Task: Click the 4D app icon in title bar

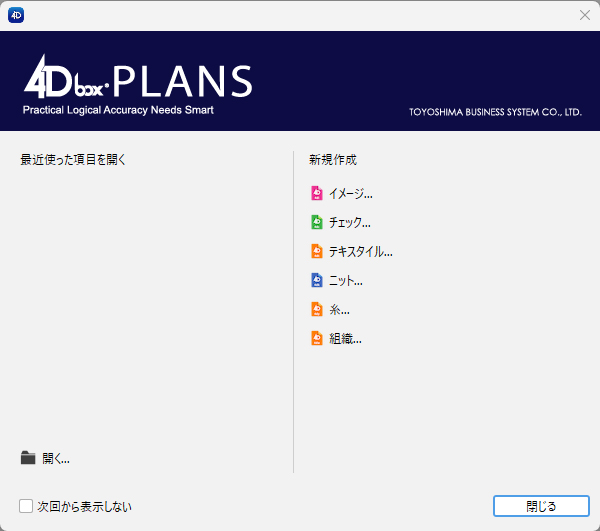Action: coord(16,15)
